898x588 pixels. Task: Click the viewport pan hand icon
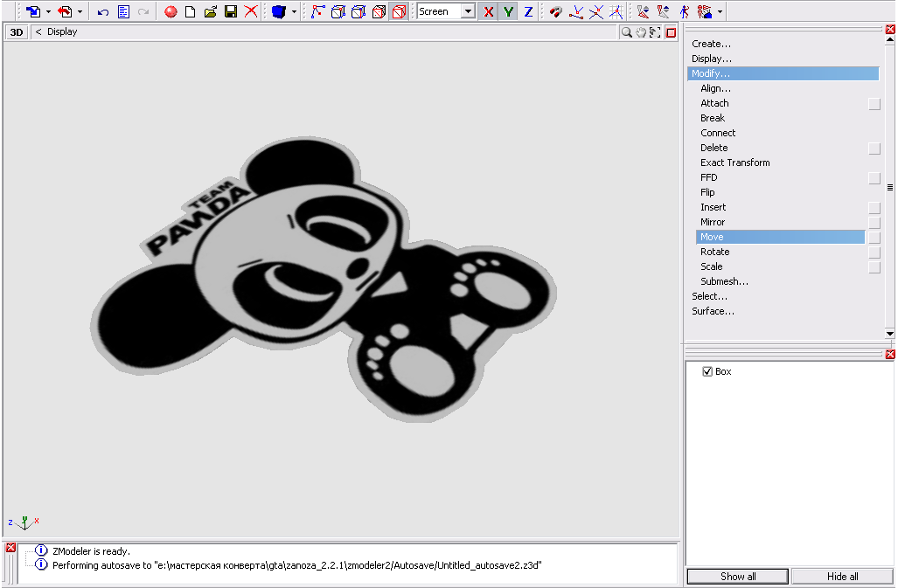(641, 32)
